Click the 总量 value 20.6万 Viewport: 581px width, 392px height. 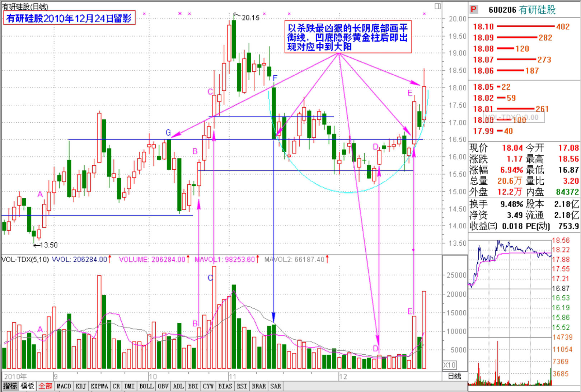[510, 181]
